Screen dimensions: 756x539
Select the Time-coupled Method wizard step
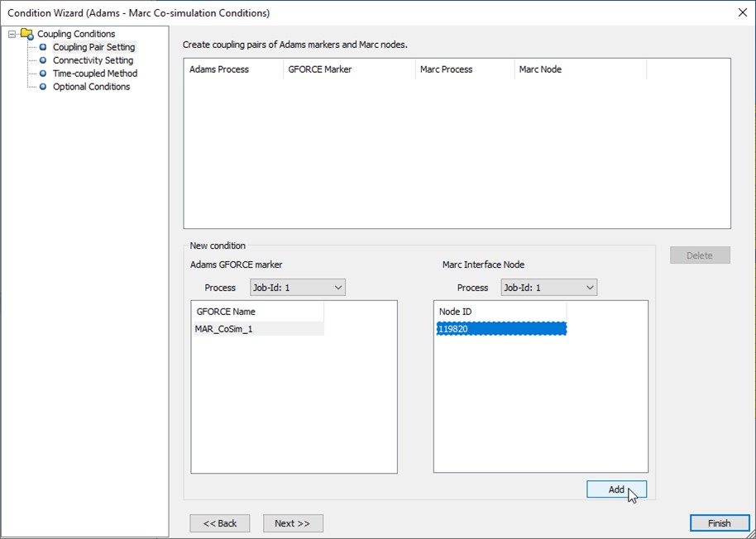pyautogui.click(x=93, y=74)
